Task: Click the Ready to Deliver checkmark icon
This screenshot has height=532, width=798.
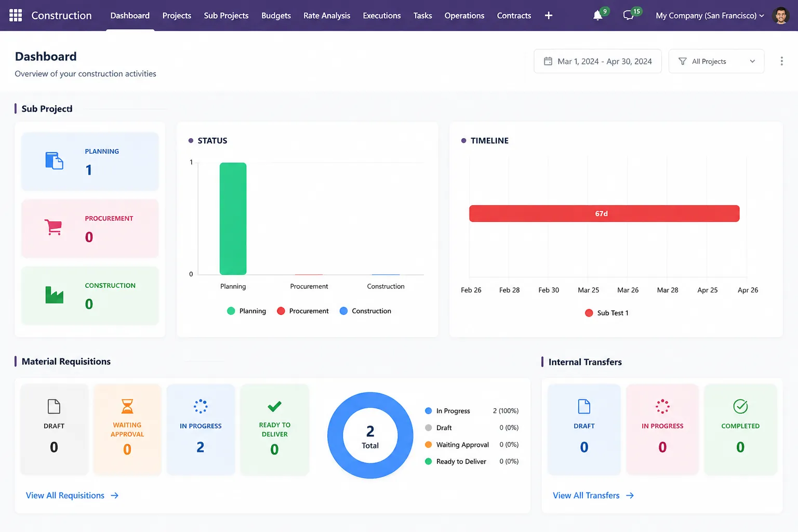Action: (274, 406)
